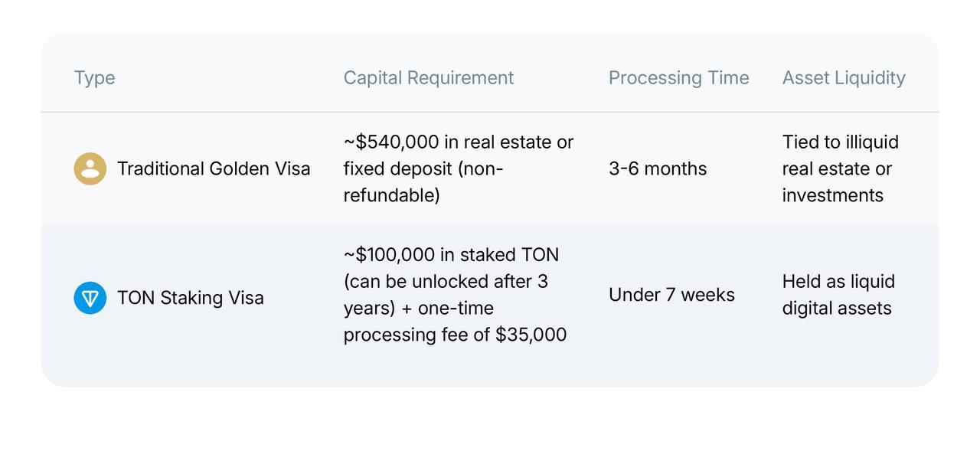Screen dimensions: 980x451
Task: Click the processing fee of $35,000 line
Action: click(x=456, y=335)
